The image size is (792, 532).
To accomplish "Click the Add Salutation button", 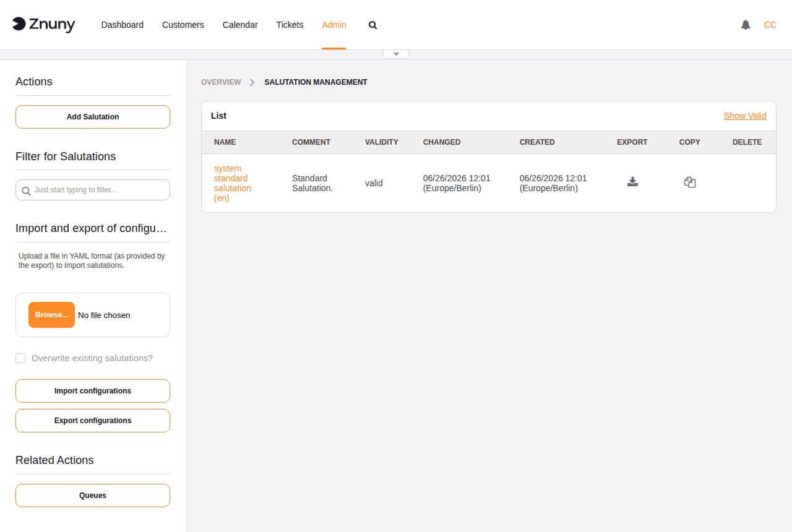I will [93, 117].
